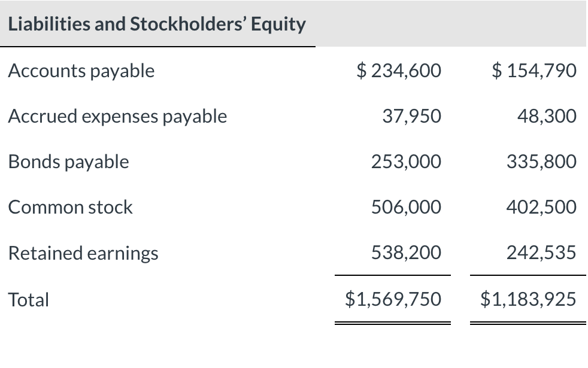588x368 pixels.
Task: Select the 335,800 bonds payable amount
Action: click(x=541, y=162)
